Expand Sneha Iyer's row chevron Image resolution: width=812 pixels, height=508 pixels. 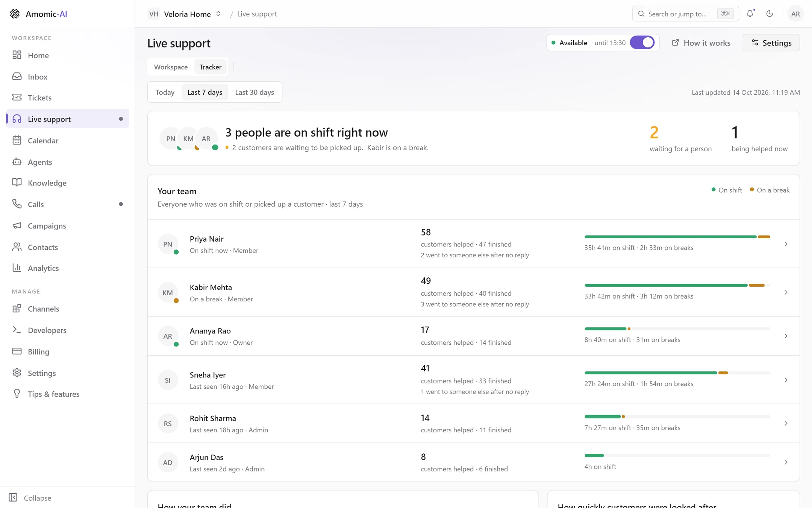pyautogui.click(x=786, y=380)
